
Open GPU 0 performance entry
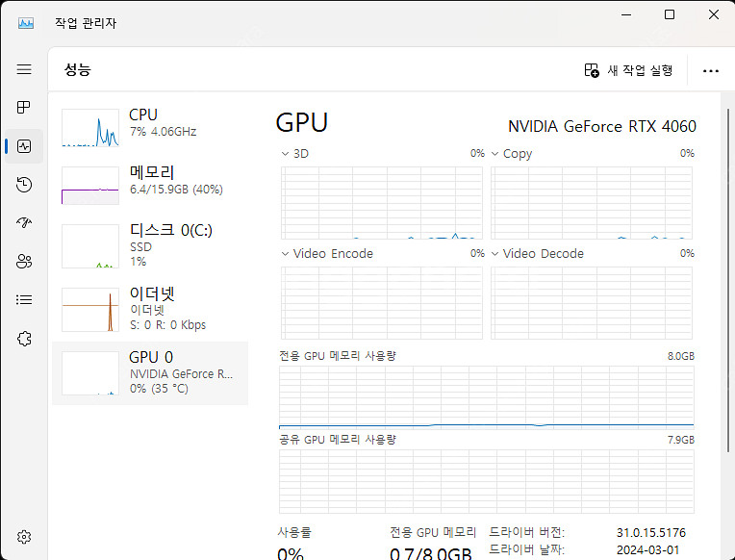(x=150, y=373)
